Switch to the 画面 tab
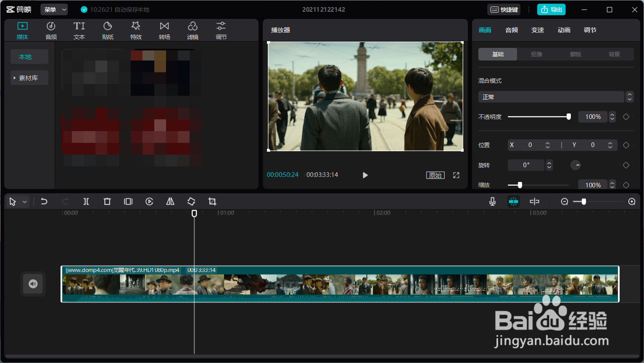The width and height of the screenshot is (644, 363). click(x=485, y=30)
